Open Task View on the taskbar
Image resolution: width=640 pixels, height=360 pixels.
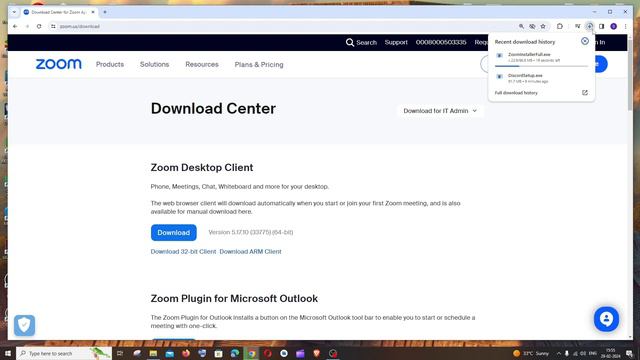coord(120,353)
